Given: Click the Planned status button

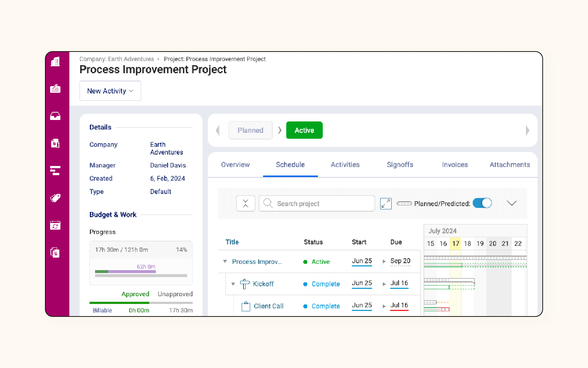Looking at the screenshot, I should point(250,130).
